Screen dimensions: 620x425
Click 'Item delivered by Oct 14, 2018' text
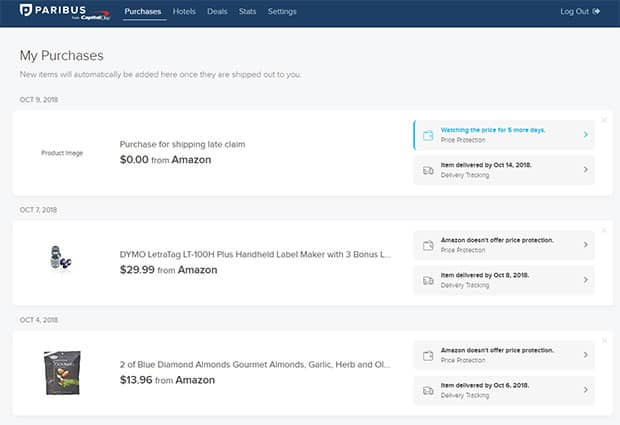pos(486,165)
